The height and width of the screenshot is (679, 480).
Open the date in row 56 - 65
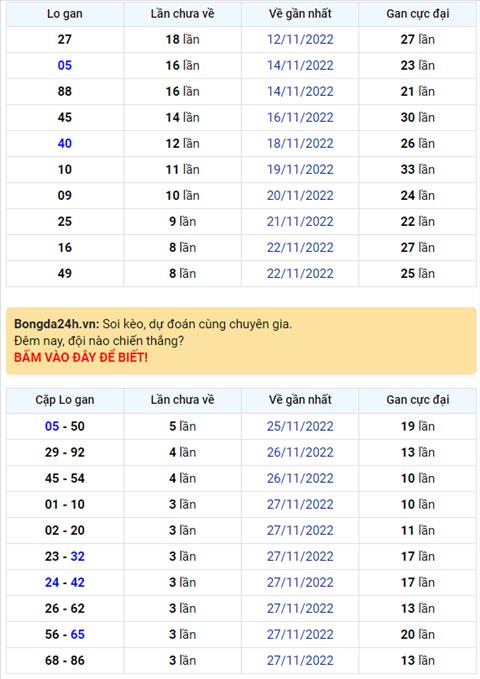coord(300,634)
